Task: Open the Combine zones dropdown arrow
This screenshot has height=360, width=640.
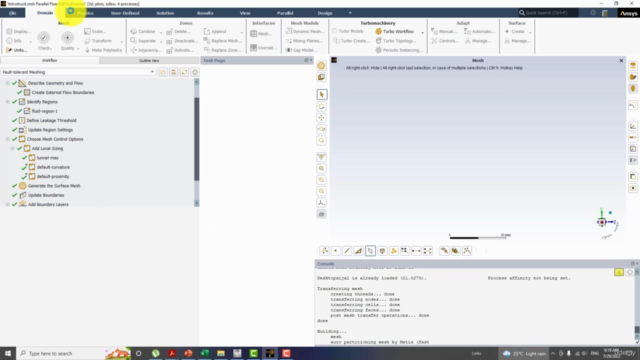Action: coord(160,32)
